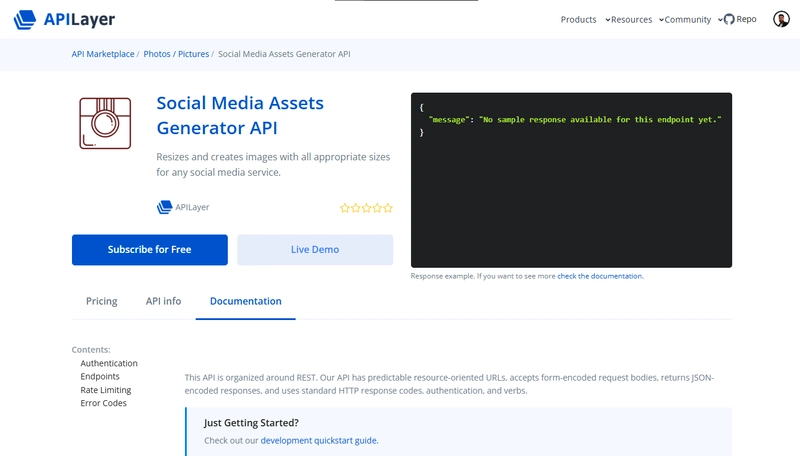The image size is (800, 456).
Task: Jump to Rate Limiting section
Action: click(106, 390)
